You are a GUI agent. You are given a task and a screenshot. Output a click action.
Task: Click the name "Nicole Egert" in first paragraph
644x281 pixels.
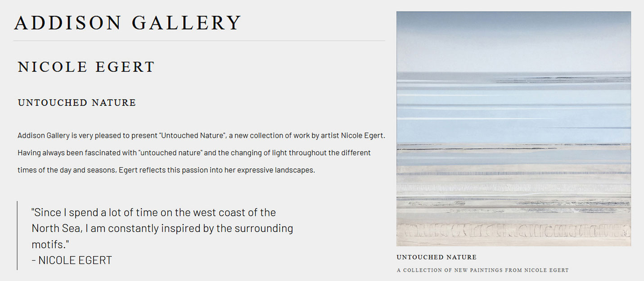363,136
